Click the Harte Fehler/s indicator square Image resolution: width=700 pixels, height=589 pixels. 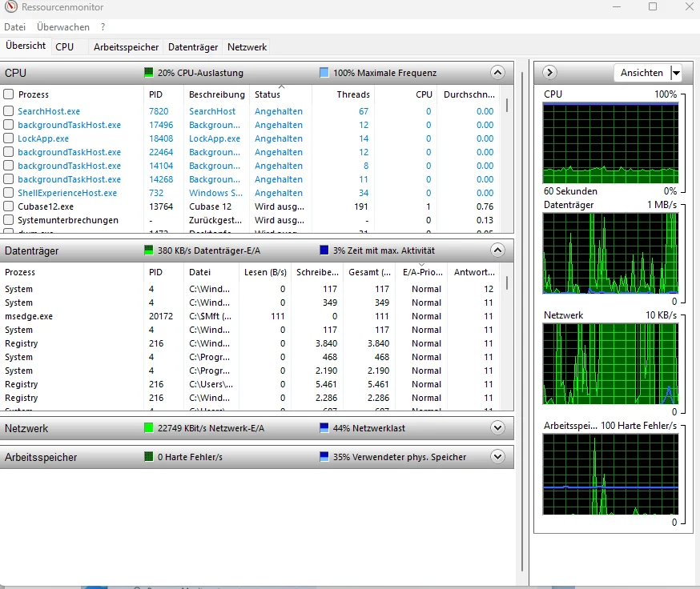point(149,456)
